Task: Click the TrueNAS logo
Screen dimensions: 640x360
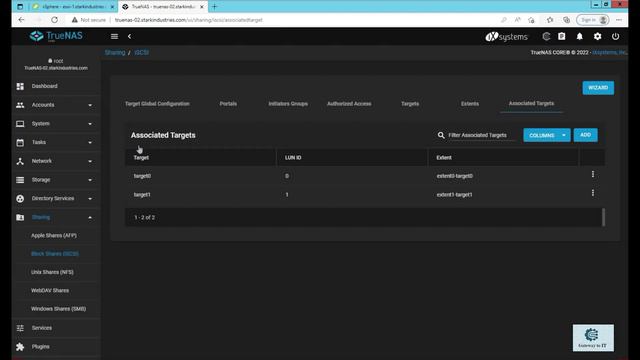Action: [x=56, y=36]
